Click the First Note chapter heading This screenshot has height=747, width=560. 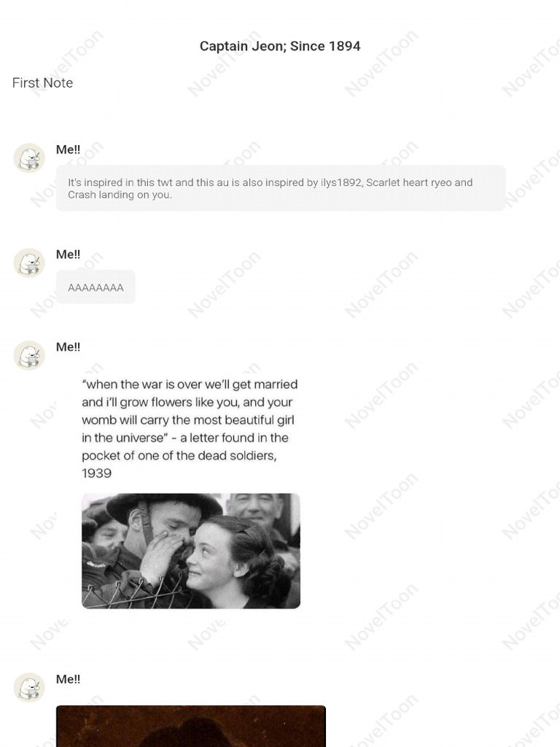pos(42,83)
